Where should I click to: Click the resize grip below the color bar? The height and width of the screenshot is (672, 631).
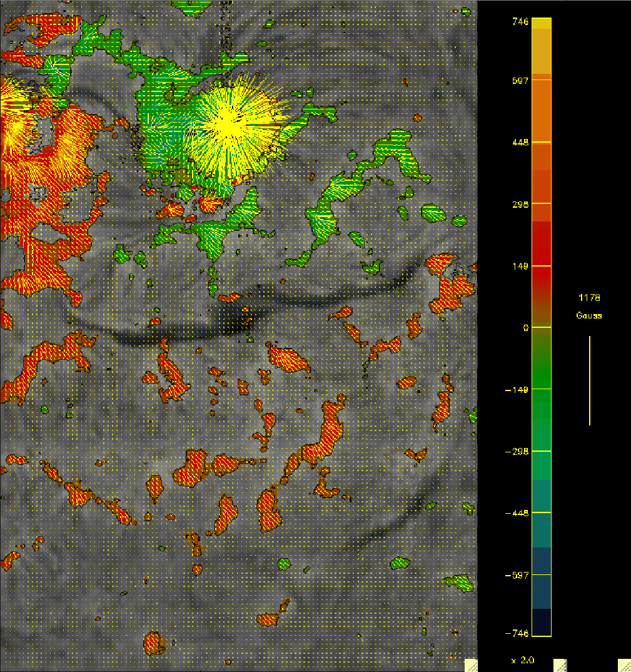560,666
